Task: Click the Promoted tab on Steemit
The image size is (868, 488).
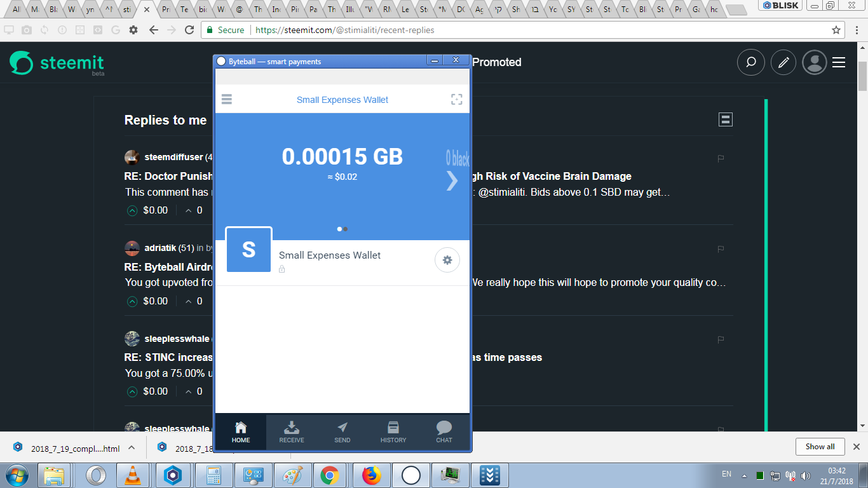Action: click(x=497, y=62)
